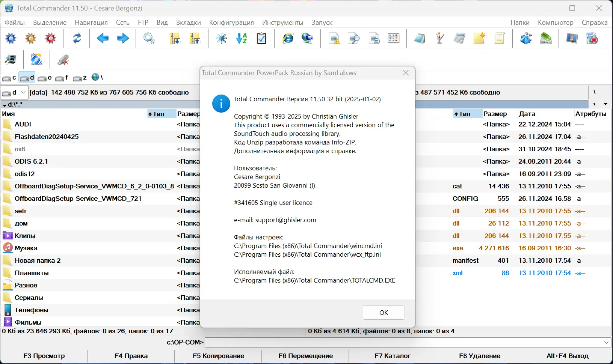Open the Файлы menu
Screen dimensions: 613x364
point(15,23)
